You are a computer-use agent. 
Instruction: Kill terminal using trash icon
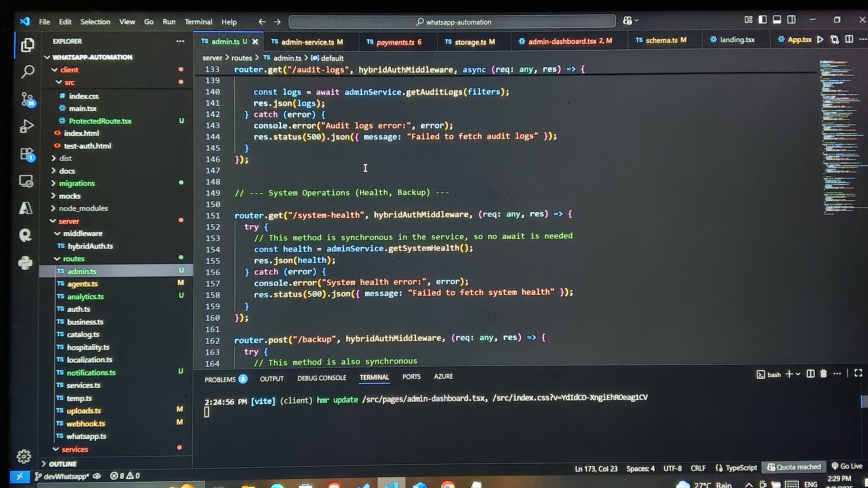pyautogui.click(x=823, y=373)
